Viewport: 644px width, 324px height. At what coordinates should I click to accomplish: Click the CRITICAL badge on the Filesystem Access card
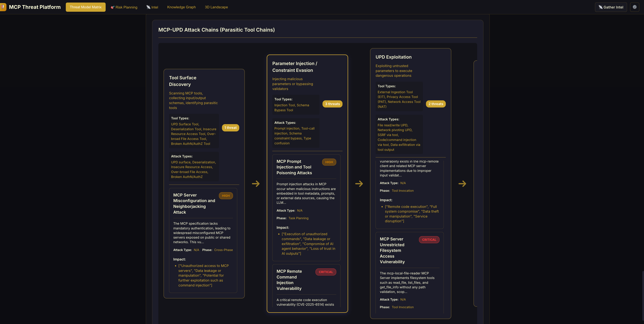(429, 240)
